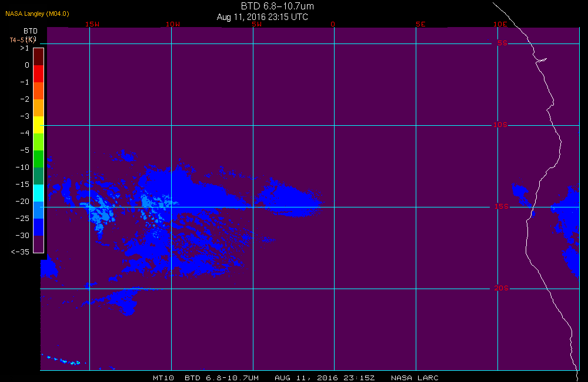
Task: Click the 'NASA Langley (M04.0)' label
Action: click(x=37, y=14)
